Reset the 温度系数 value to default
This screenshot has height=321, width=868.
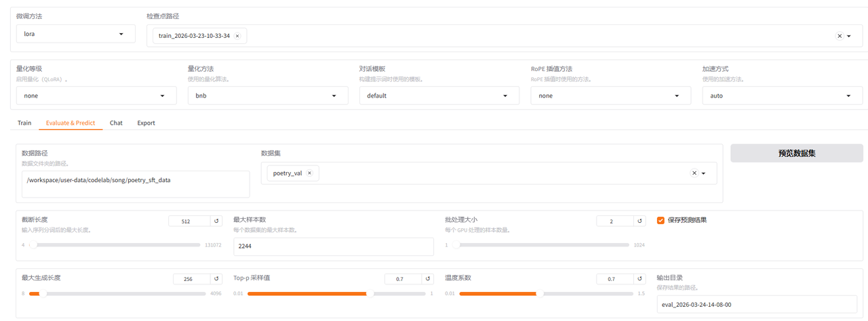click(640, 278)
